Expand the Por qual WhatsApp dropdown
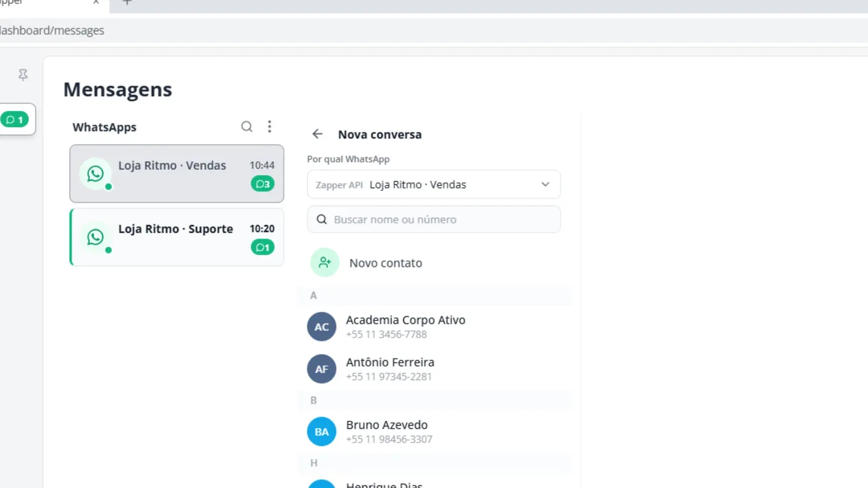Image resolution: width=868 pixels, height=488 pixels. click(433, 184)
